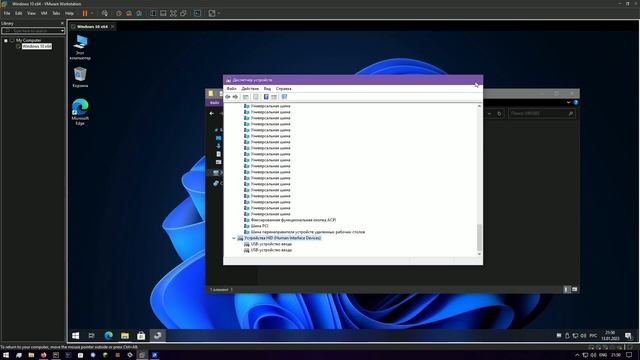Close the VMware Library panel
Viewport: 640px width, 360px height.
pos(62,23)
